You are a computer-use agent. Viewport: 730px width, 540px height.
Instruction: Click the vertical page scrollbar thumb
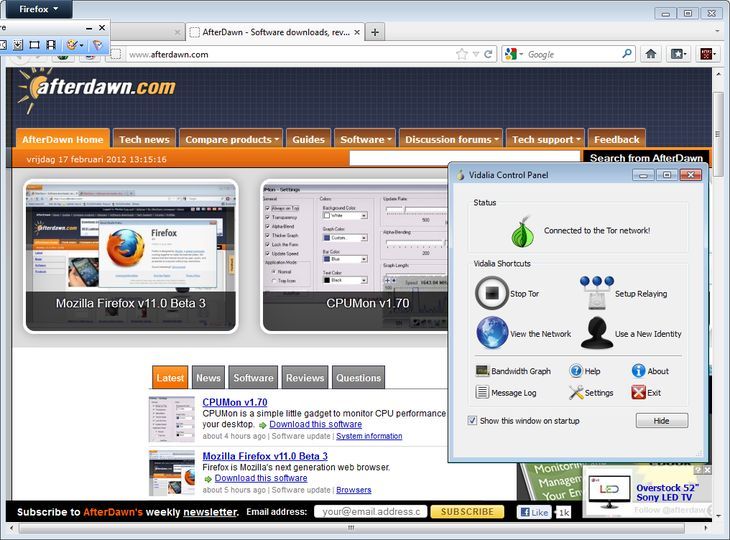coord(718,133)
